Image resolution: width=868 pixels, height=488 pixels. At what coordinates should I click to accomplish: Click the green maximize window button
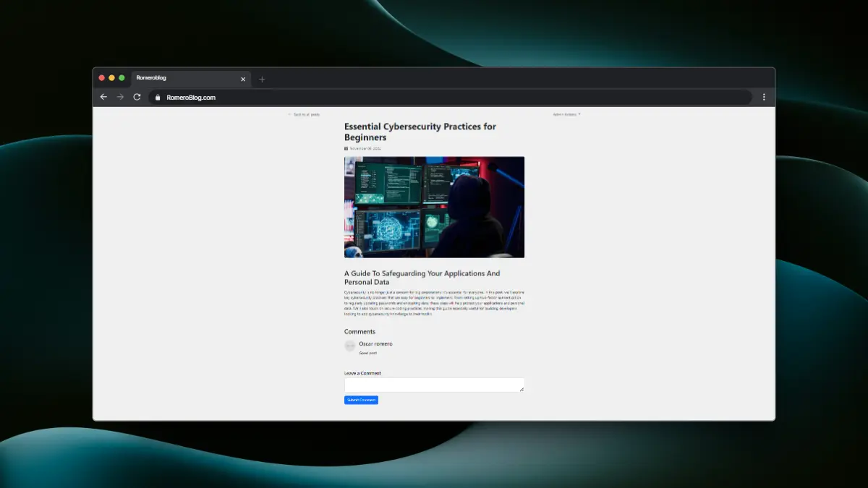(122, 77)
